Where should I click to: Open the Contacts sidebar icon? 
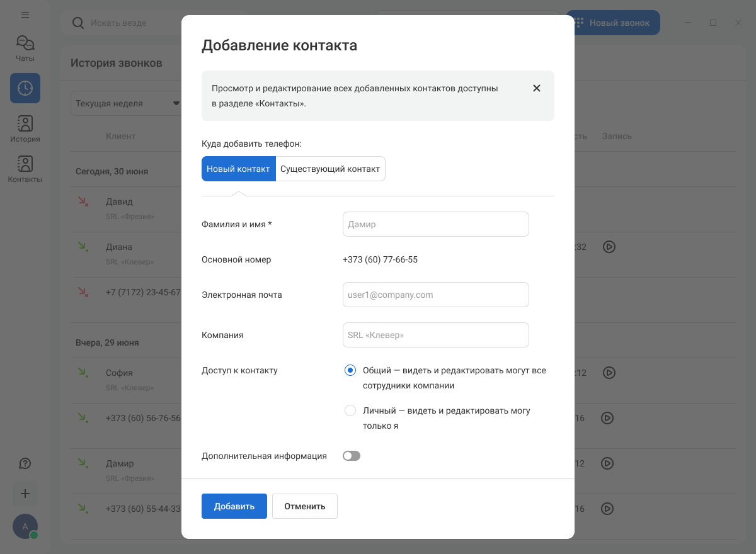pyautogui.click(x=25, y=164)
